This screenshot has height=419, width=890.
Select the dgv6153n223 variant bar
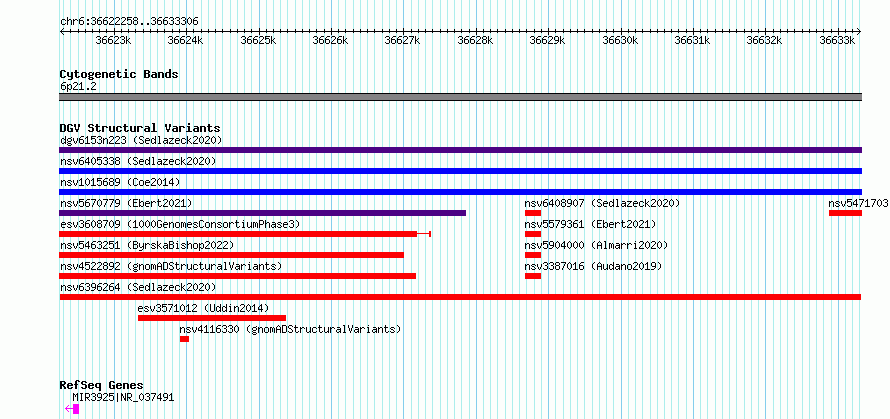point(461,150)
